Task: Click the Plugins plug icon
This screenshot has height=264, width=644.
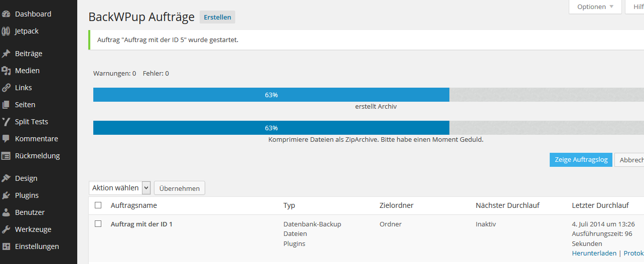Action: coord(6,195)
